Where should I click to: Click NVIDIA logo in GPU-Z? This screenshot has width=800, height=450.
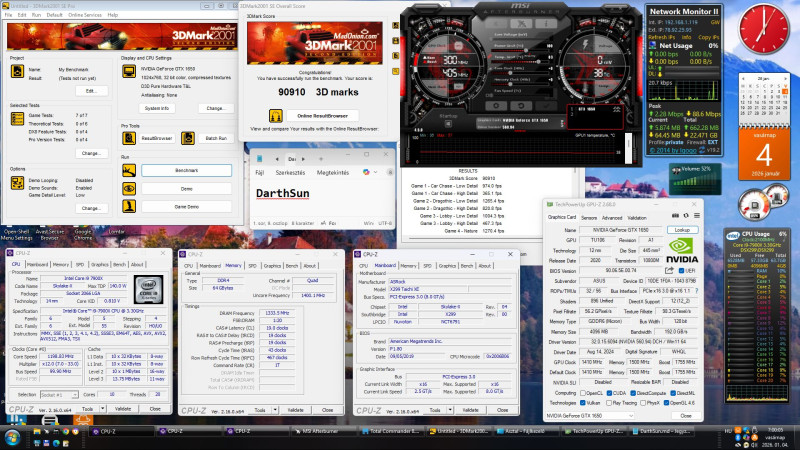[x=683, y=252]
